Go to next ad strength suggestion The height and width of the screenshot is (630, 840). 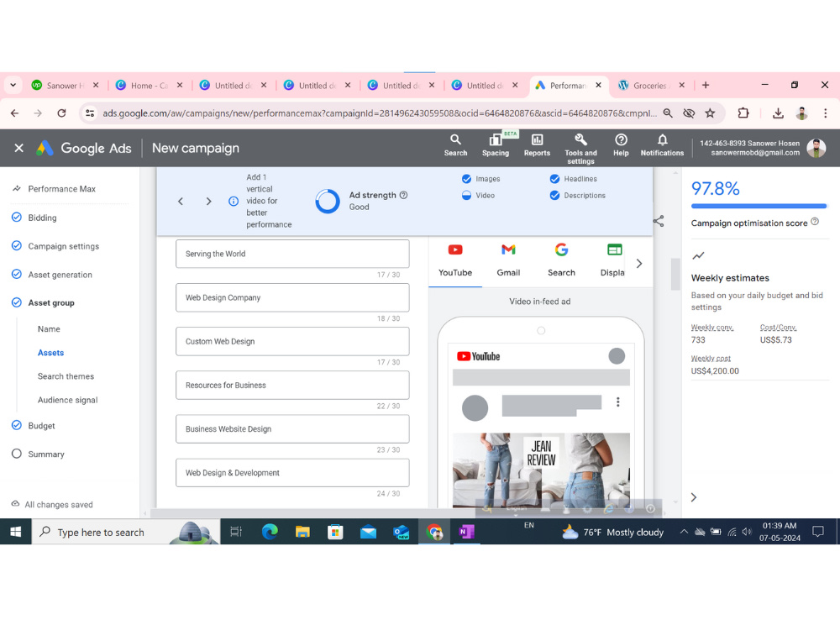tap(209, 202)
